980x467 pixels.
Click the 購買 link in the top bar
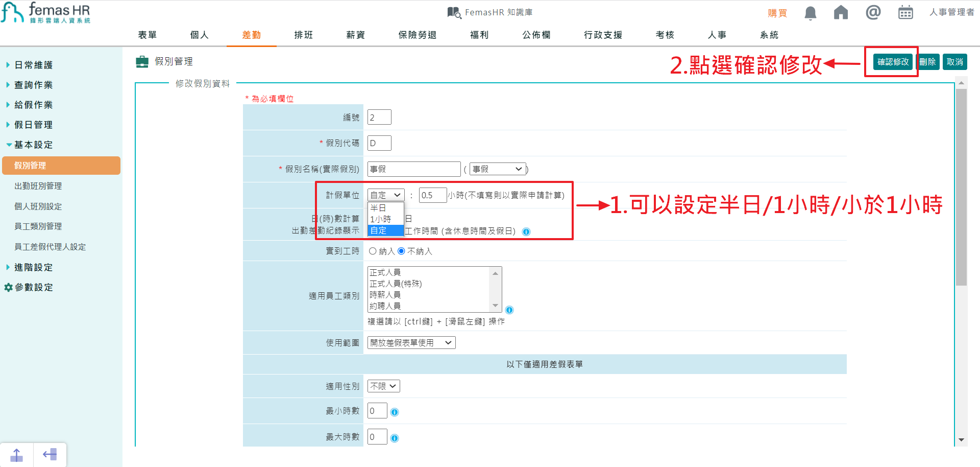pos(777,12)
